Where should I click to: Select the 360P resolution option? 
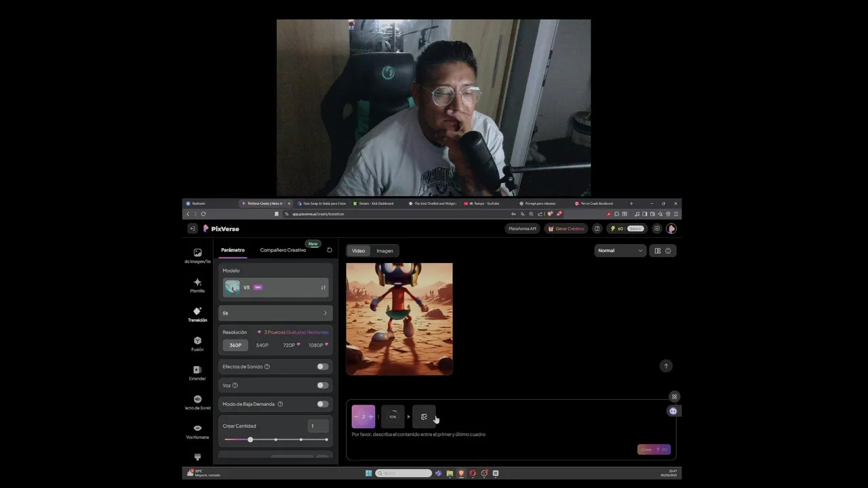[x=235, y=345]
